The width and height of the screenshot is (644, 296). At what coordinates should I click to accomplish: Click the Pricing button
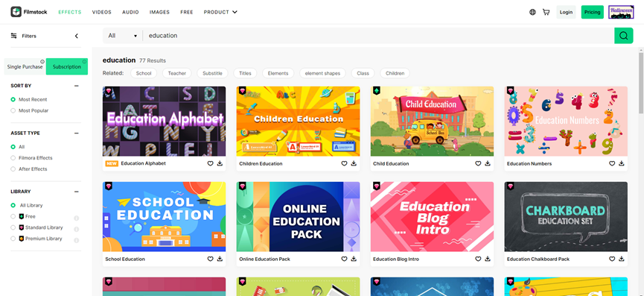(x=592, y=12)
